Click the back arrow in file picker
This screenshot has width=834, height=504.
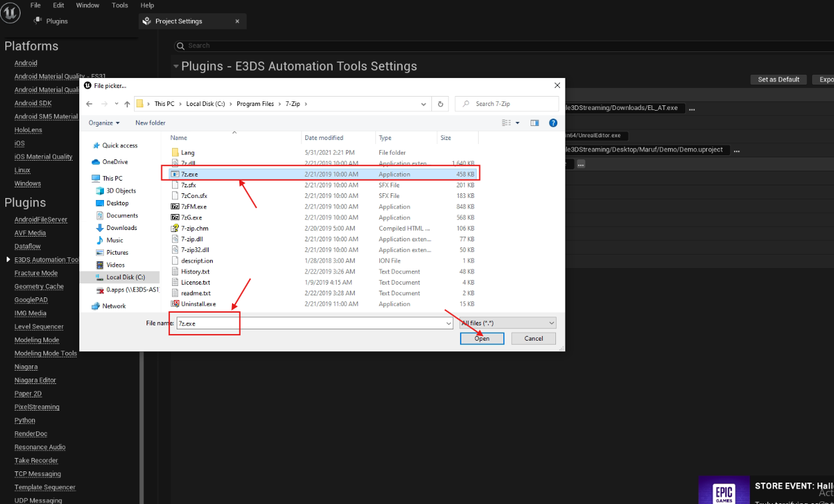(89, 104)
